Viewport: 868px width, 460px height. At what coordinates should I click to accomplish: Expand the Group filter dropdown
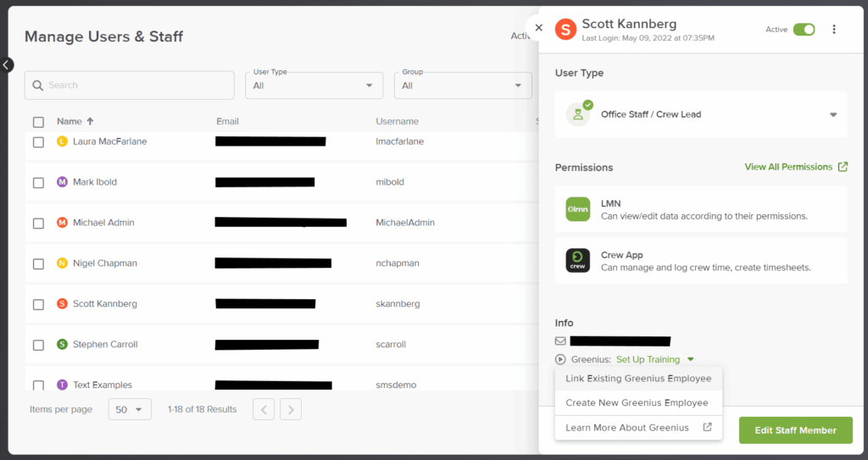(x=462, y=85)
